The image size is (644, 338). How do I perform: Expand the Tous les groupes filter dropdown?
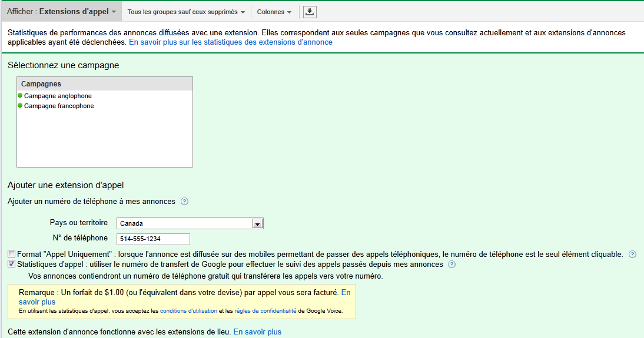point(186,12)
